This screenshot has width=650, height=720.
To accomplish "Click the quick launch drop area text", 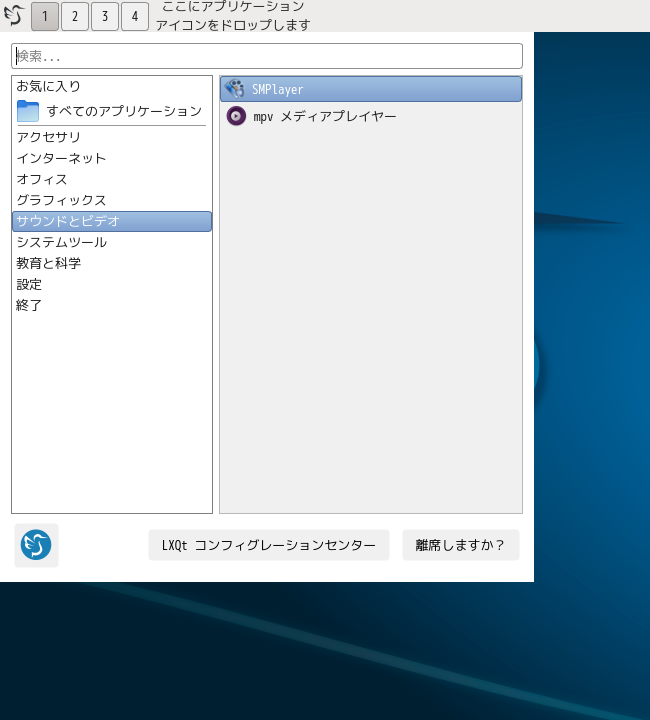I will pyautogui.click(x=233, y=16).
